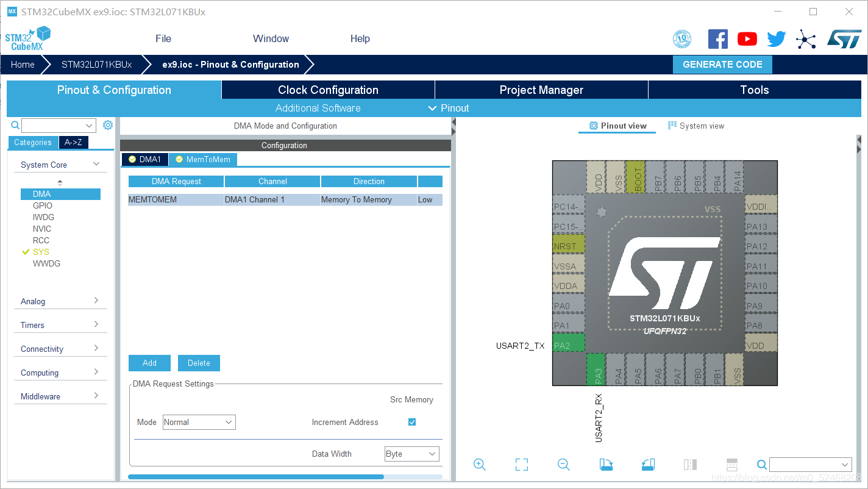Click the horizontal scrollbar in DMA settings
The height and width of the screenshot is (489, 868).
[x=256, y=477]
